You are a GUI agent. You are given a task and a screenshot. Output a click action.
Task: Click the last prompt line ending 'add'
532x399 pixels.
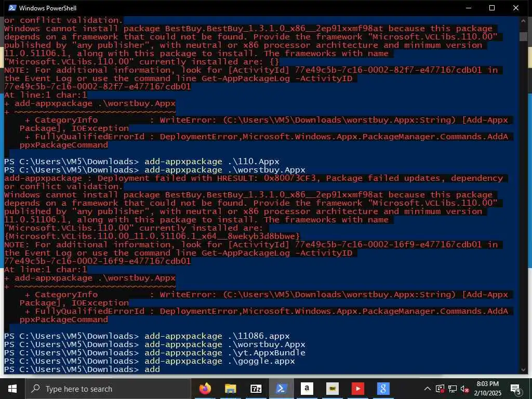(82, 369)
